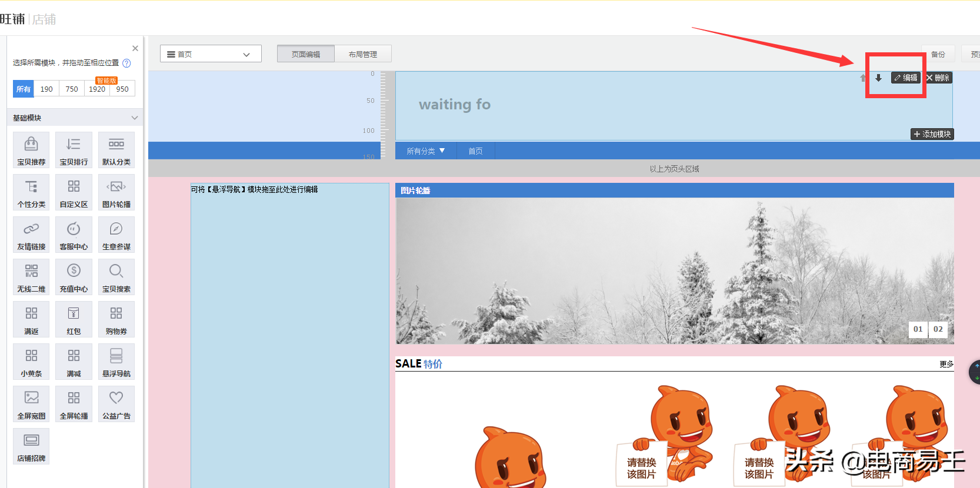Image resolution: width=980 pixels, height=488 pixels.
Task: Select the 图片轮播 module icon
Action: click(116, 187)
